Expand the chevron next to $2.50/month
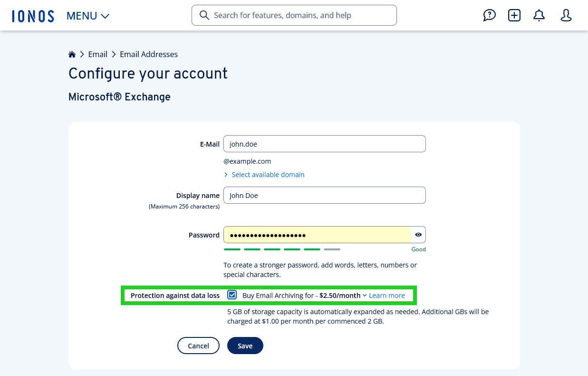Screen dimensions: 588x376 pyautogui.click(x=365, y=295)
